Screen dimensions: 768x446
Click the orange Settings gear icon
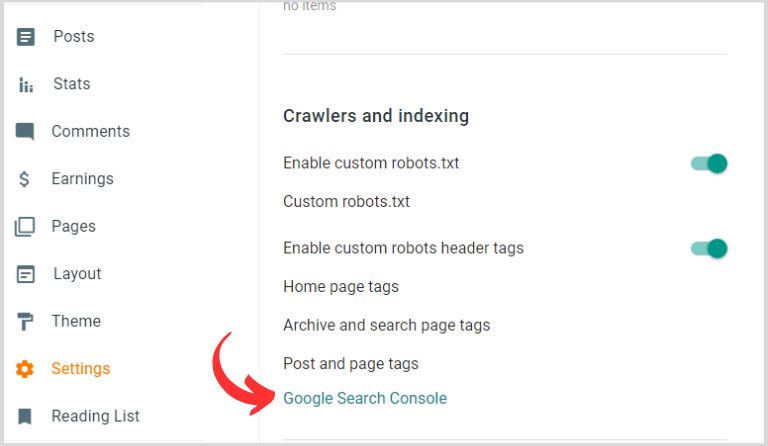(25, 369)
